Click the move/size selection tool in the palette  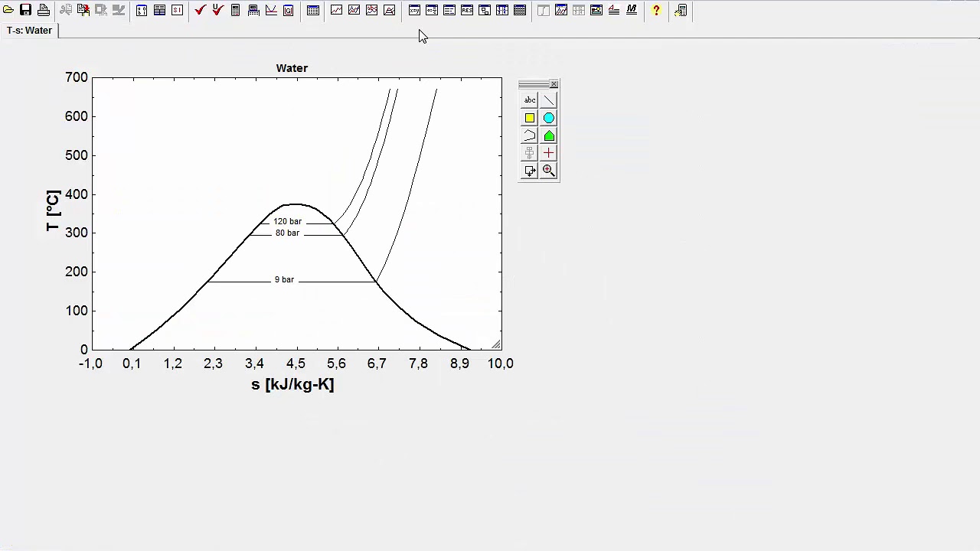pos(530,171)
